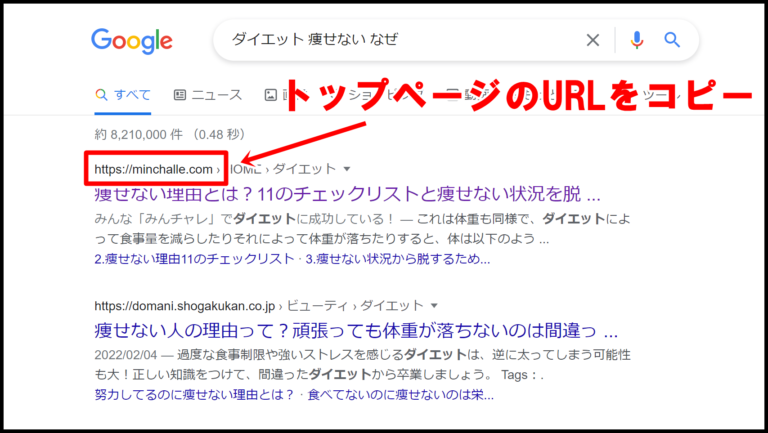Image resolution: width=768 pixels, height=433 pixels.
Task: Clear the search query with X icon
Action: pyautogui.click(x=593, y=40)
